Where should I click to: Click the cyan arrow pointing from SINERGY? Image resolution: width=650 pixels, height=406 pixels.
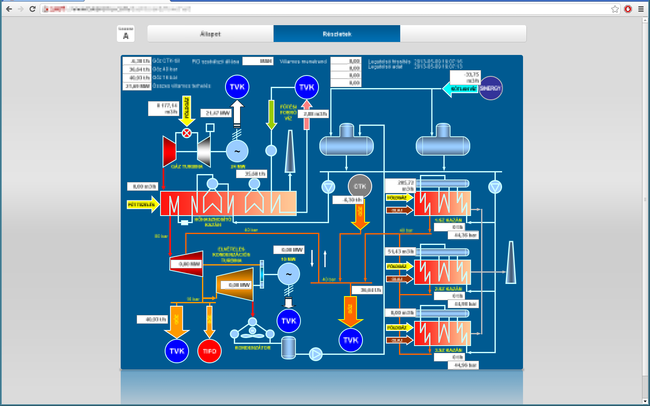tap(461, 89)
